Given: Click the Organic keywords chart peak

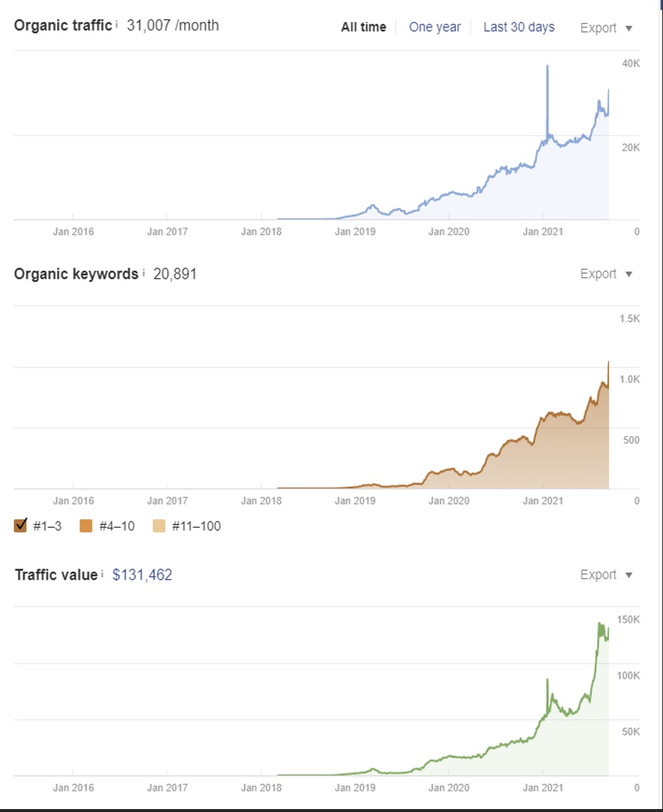Looking at the screenshot, I should coord(608,362).
